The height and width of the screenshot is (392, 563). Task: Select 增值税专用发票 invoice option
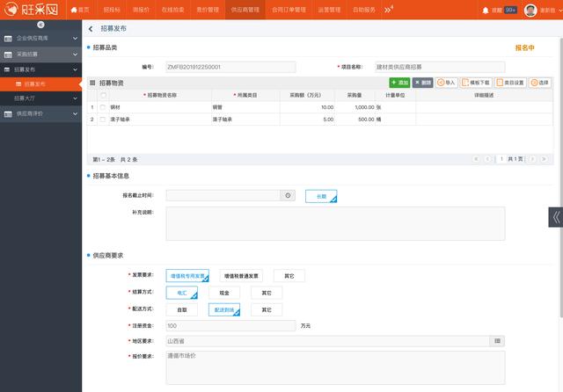[x=187, y=276]
